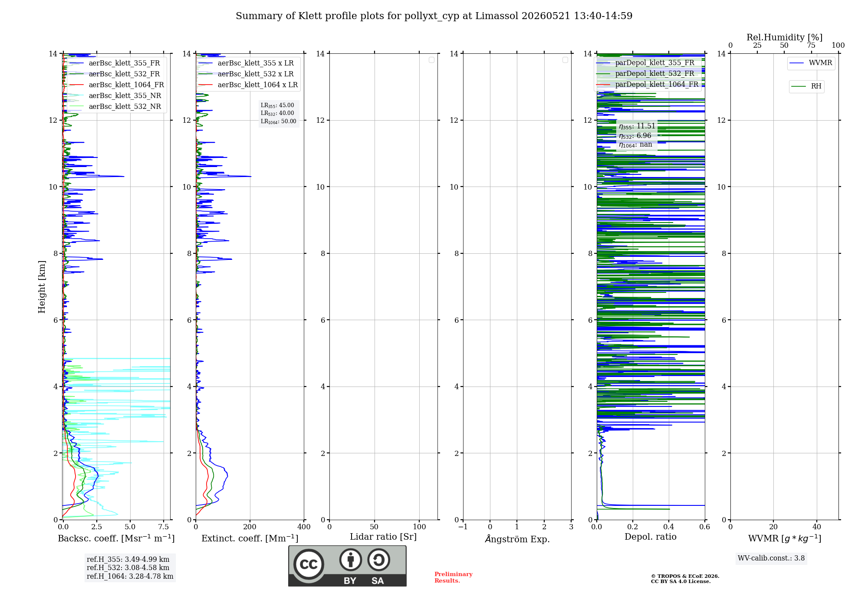Select the parDepol_klett_532_FR legend entry
868x590 pixels.
646,74
